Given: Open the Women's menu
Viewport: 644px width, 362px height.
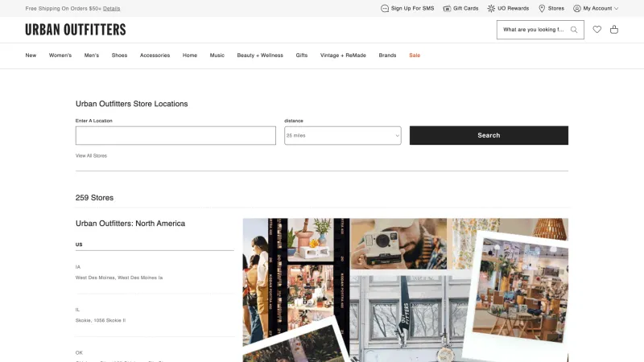Looking at the screenshot, I should (60, 55).
